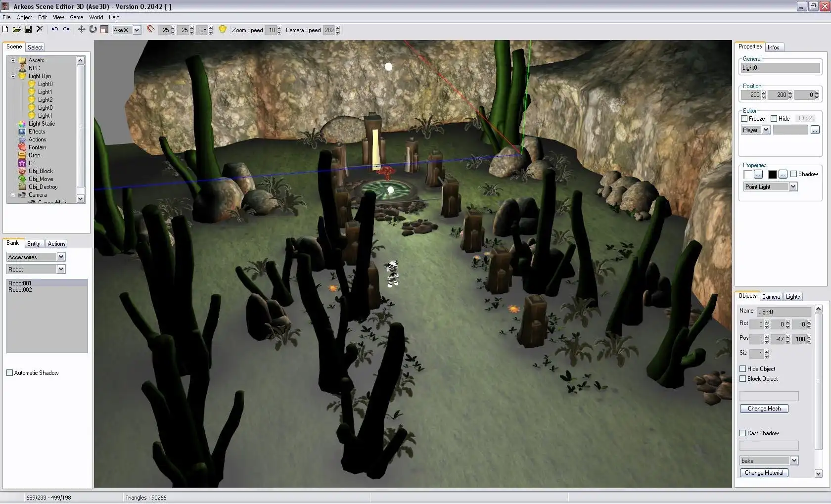Image resolution: width=831 pixels, height=504 pixels.
Task: Open the Game menu
Action: (76, 17)
